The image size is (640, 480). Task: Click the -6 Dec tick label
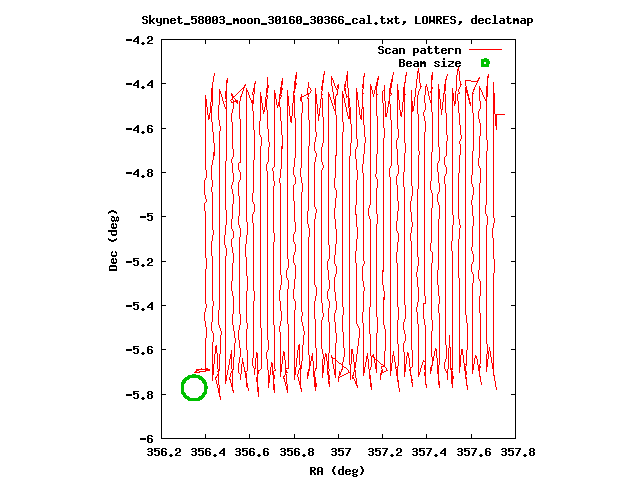(146, 439)
